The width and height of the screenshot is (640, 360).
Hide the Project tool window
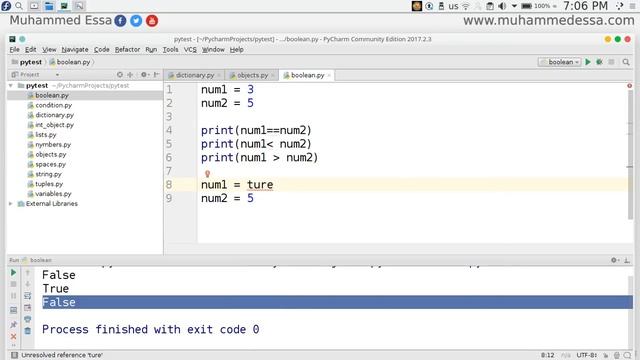point(156,75)
